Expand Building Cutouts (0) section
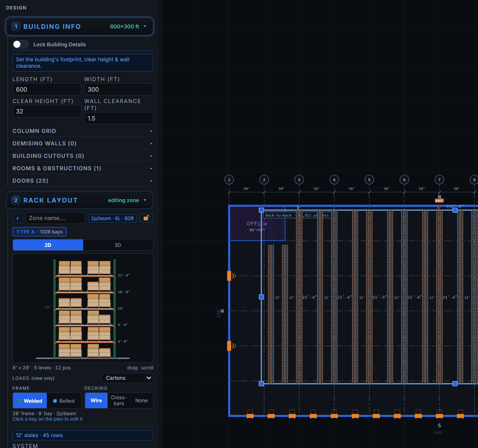 83,156
